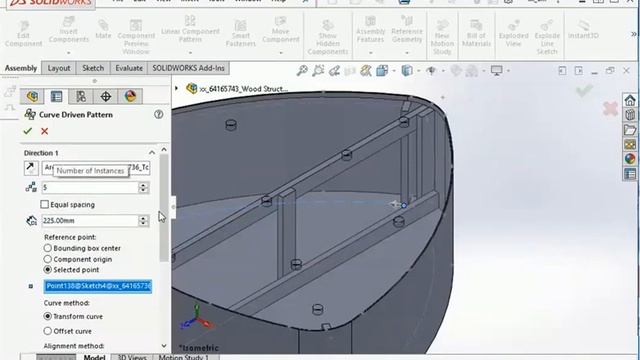Screen dimensions: 640x360
Task: Click scroll down arrow in PropertyManager
Action: (x=164, y=346)
